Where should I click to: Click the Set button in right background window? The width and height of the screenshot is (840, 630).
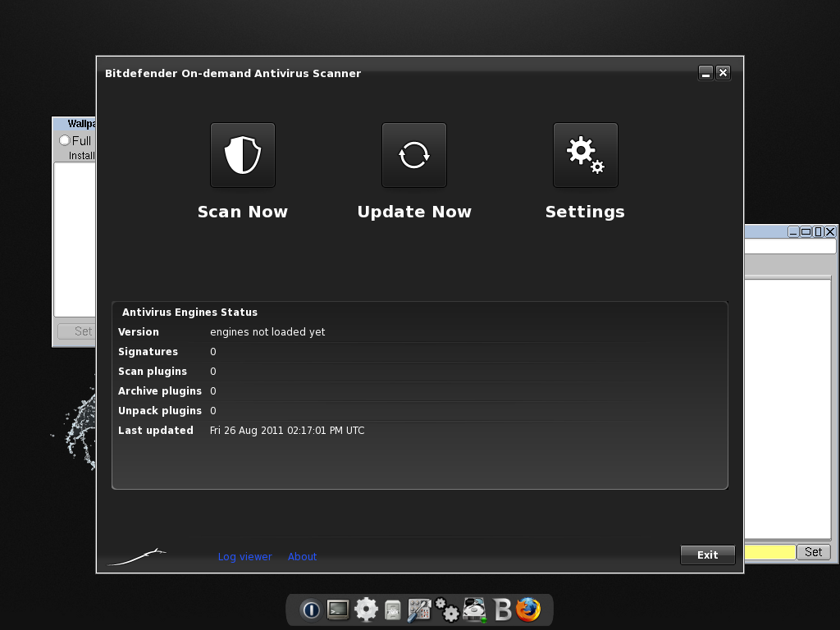click(813, 552)
